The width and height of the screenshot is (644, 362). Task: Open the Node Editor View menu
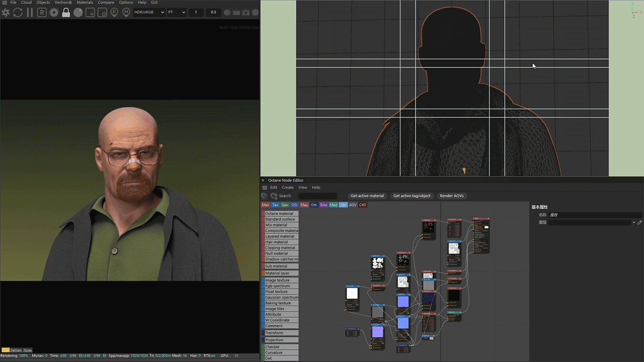coord(302,188)
